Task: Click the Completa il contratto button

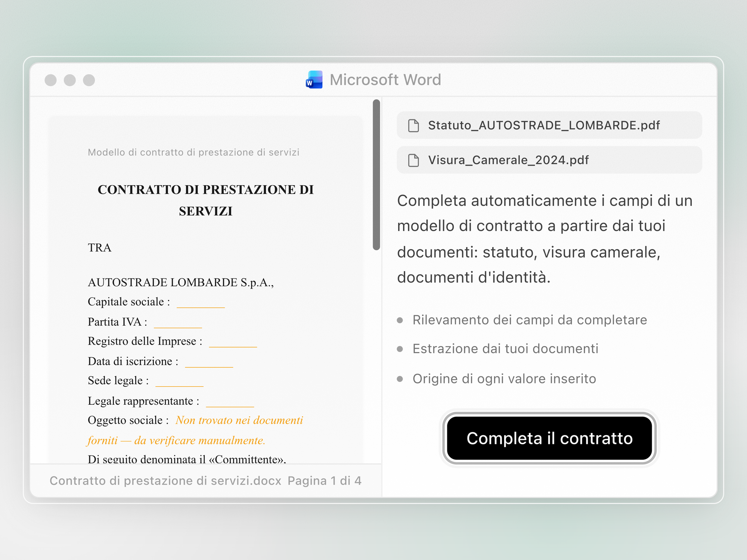Action: [x=549, y=438]
